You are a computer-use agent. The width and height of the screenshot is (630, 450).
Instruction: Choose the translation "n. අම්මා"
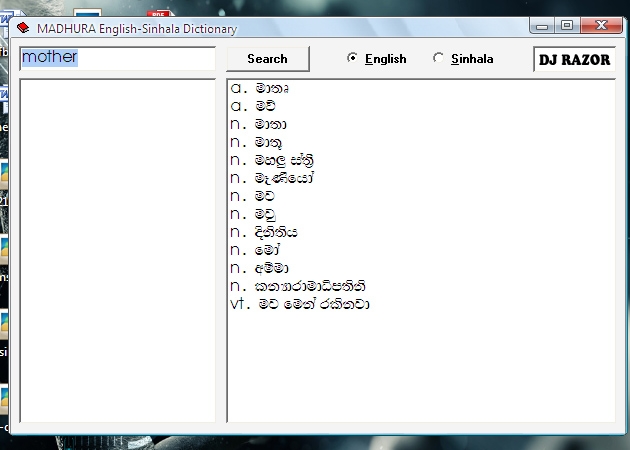pyautogui.click(x=264, y=268)
